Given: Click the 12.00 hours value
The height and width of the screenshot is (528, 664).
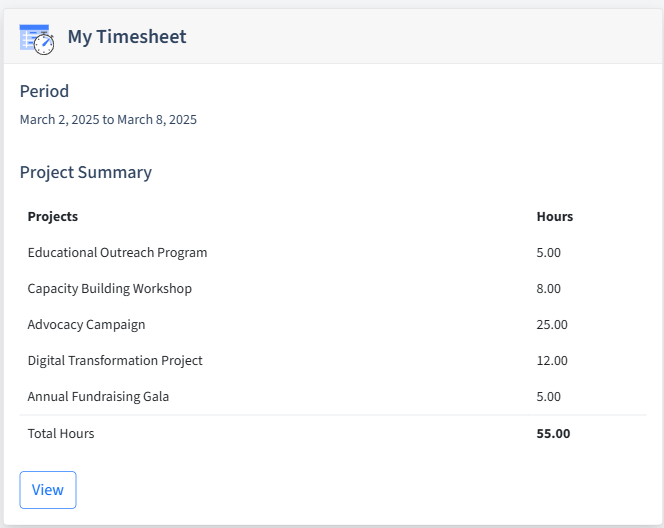Looking at the screenshot, I should tap(552, 360).
